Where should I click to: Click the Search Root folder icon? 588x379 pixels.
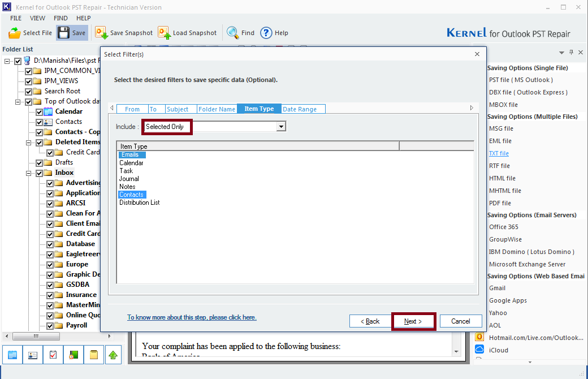click(x=37, y=91)
